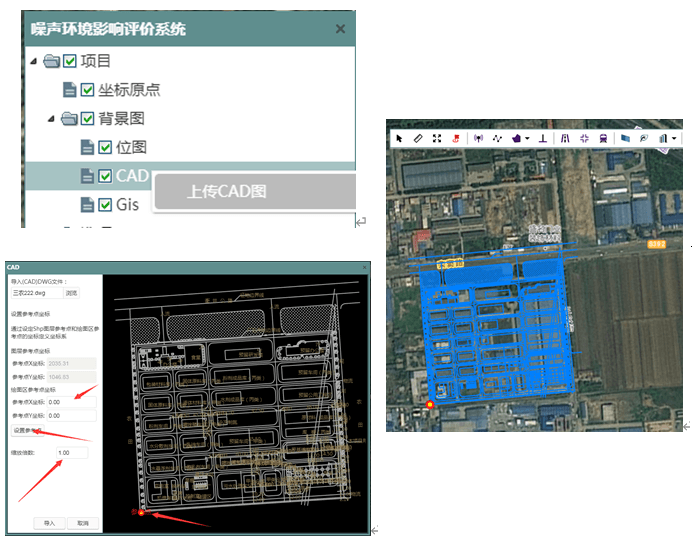Select the point sound source antenna icon
697x545 pixels.
click(478, 138)
